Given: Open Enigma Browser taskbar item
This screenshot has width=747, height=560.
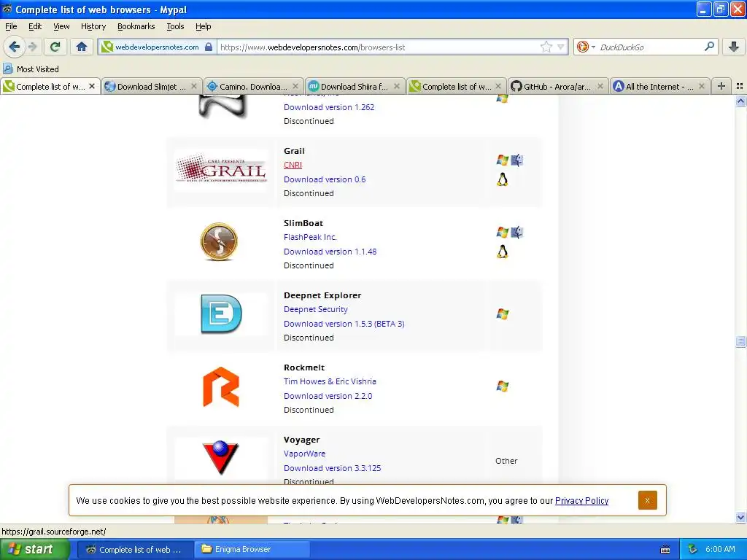Looking at the screenshot, I should click(252, 549).
